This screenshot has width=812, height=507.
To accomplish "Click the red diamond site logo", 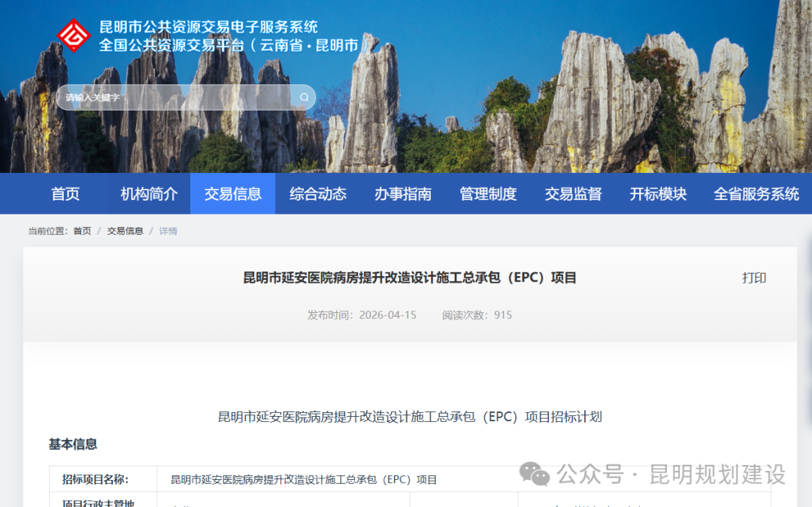I will (74, 35).
